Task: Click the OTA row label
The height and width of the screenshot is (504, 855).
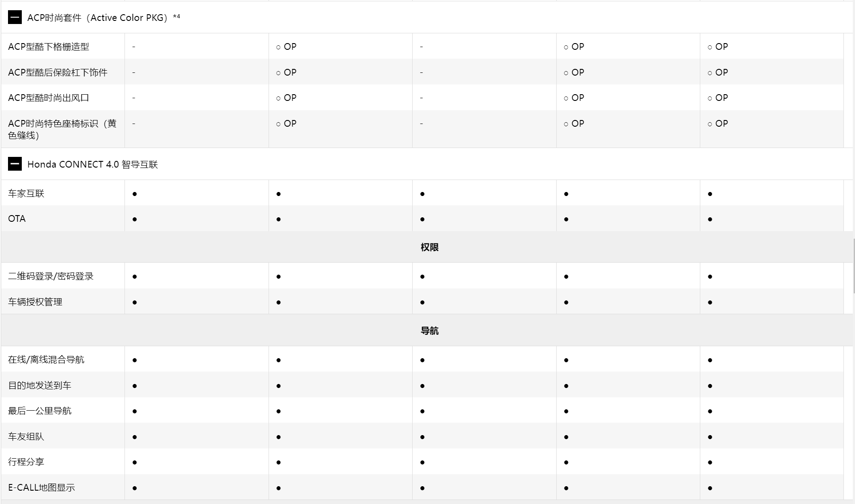Action: tap(17, 219)
